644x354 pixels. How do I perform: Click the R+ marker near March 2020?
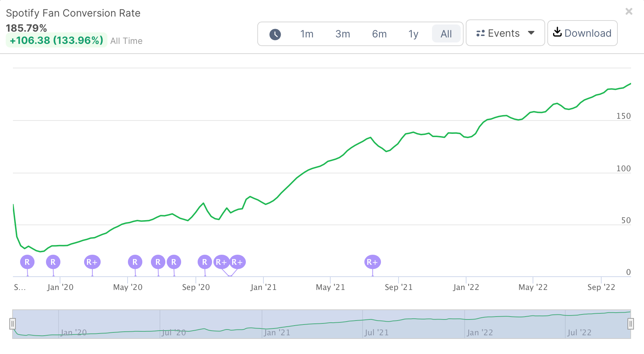point(92,262)
